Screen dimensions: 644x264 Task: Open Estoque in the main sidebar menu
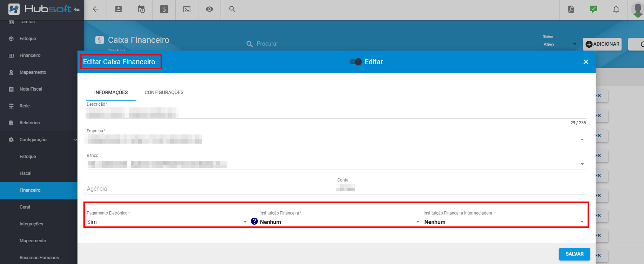click(28, 39)
